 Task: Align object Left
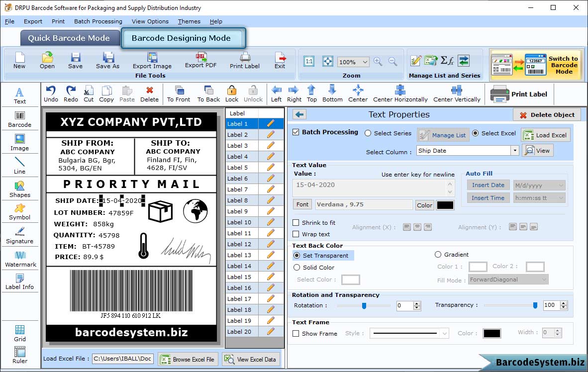pos(277,94)
